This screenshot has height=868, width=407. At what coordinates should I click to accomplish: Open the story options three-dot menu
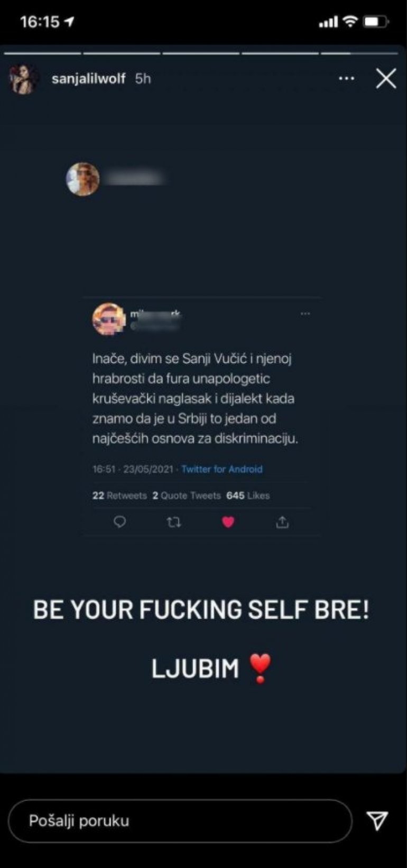coord(346,79)
